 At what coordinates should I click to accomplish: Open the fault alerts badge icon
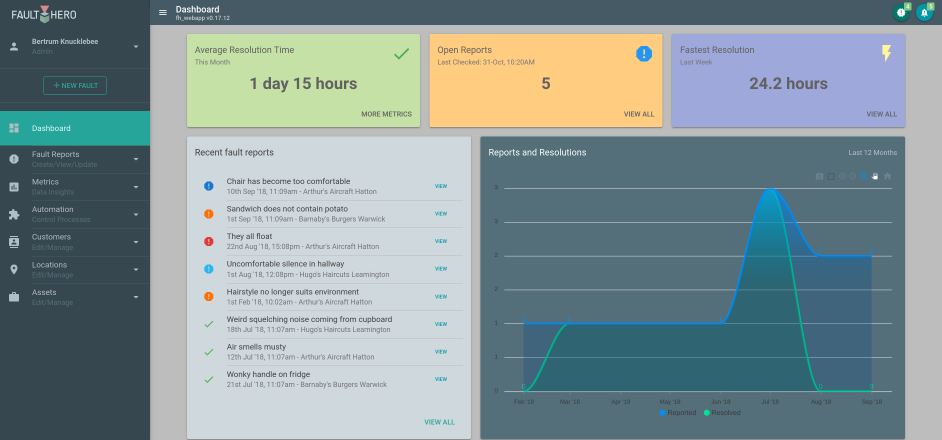point(901,12)
